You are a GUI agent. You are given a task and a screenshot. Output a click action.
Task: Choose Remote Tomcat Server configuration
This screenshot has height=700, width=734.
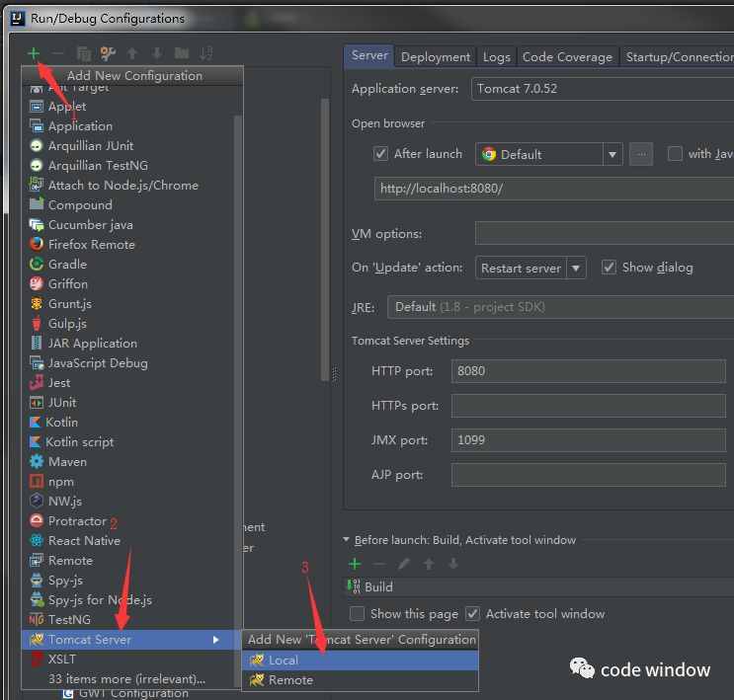(x=360, y=680)
